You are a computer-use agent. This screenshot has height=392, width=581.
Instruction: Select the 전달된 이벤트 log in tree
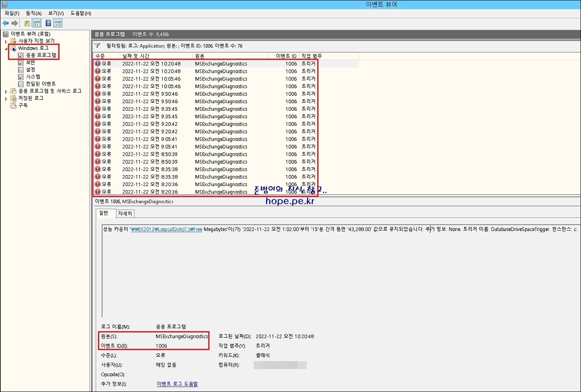[41, 84]
